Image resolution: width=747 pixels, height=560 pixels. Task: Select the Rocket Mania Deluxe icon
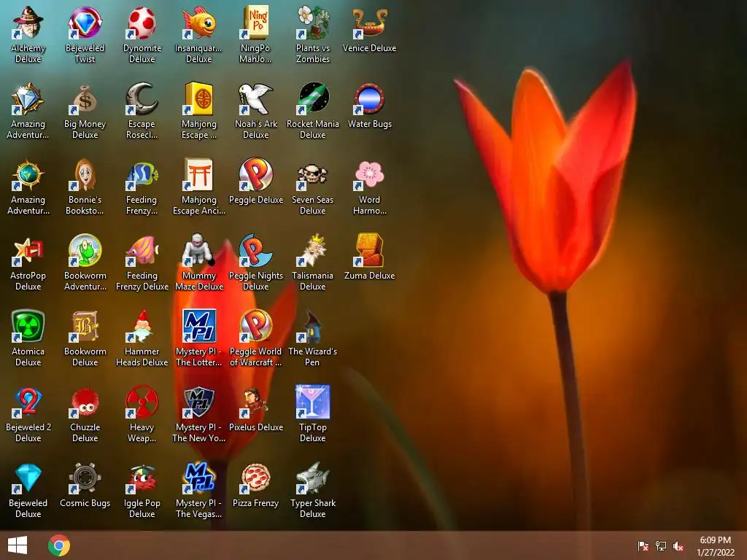coord(312,98)
